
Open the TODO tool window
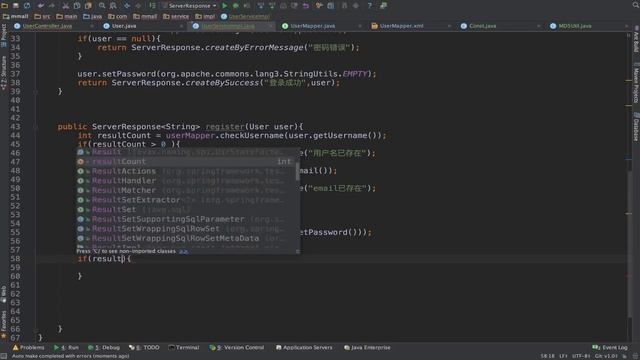(144, 348)
